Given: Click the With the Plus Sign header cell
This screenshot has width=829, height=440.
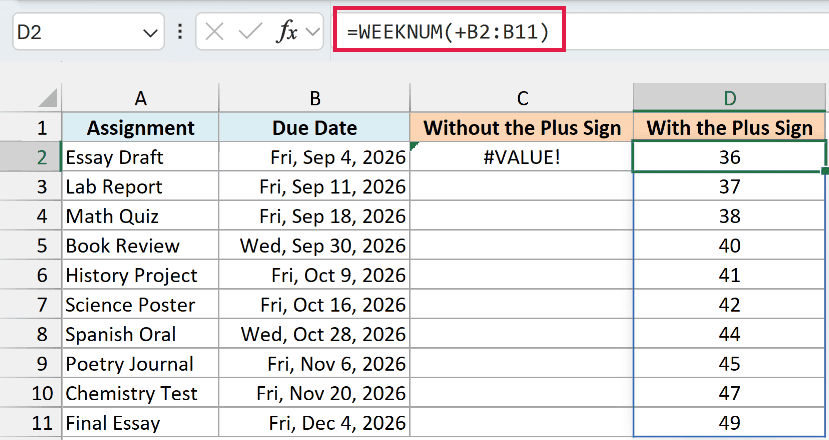Looking at the screenshot, I should [729, 127].
